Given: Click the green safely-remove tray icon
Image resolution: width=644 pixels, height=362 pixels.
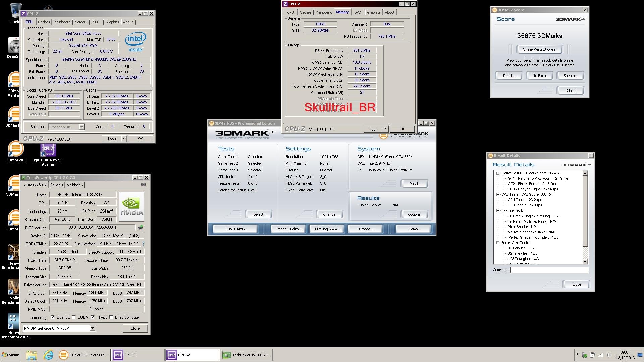Looking at the screenshot, I should [x=585, y=355].
